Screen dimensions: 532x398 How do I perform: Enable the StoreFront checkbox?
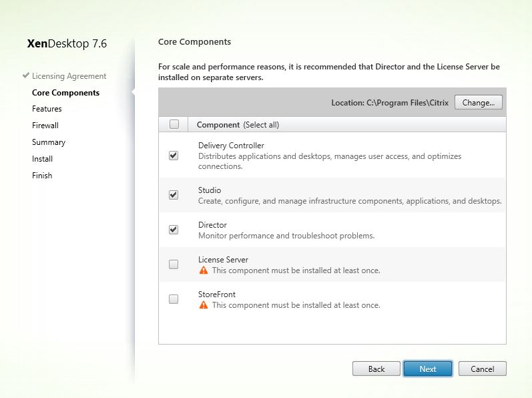click(x=174, y=299)
